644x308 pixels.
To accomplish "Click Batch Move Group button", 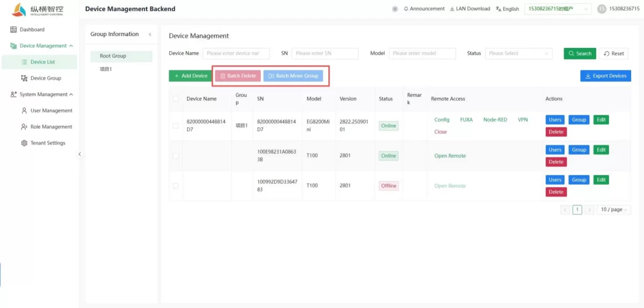I will (x=293, y=76).
